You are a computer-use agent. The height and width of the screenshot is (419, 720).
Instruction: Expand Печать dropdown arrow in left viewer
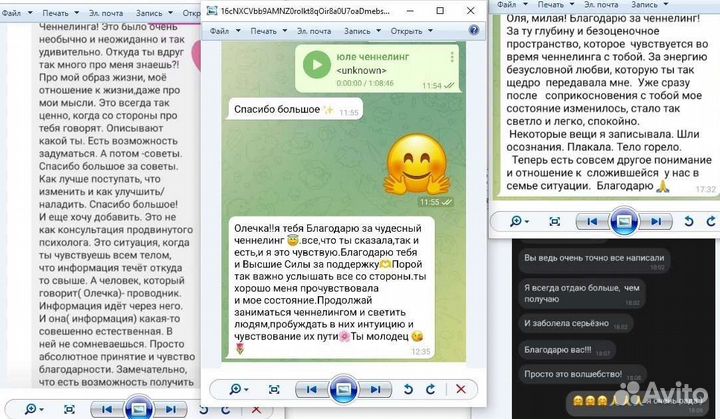pyautogui.click(x=77, y=13)
